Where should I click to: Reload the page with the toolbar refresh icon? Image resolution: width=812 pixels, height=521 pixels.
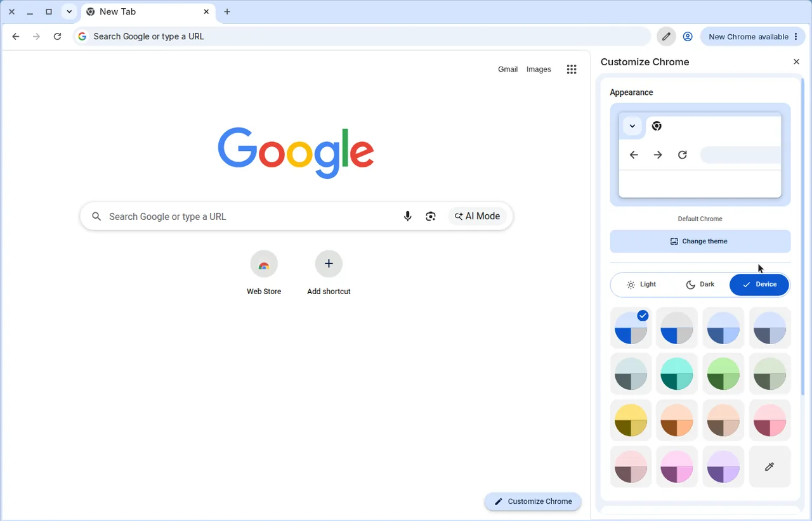57,37
